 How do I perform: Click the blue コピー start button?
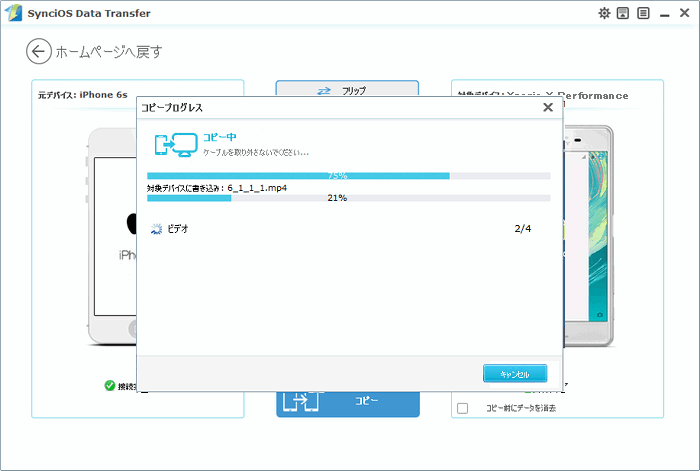348,404
